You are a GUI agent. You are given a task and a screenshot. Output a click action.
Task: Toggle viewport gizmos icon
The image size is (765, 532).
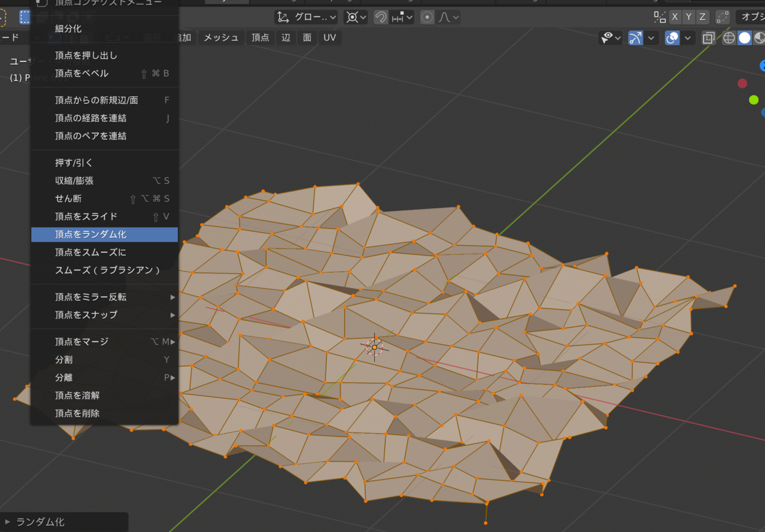click(636, 38)
